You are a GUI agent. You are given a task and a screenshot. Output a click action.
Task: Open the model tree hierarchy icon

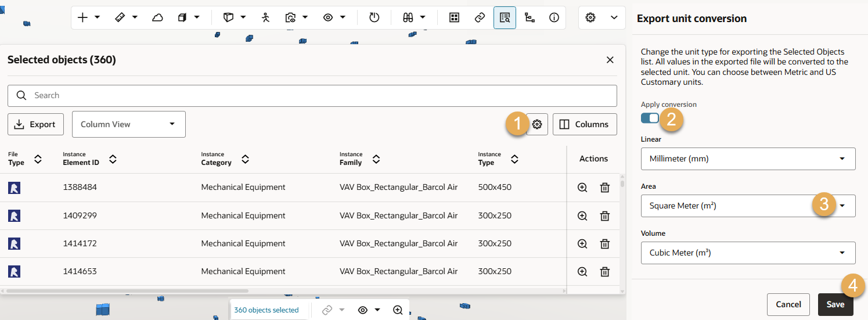point(529,17)
